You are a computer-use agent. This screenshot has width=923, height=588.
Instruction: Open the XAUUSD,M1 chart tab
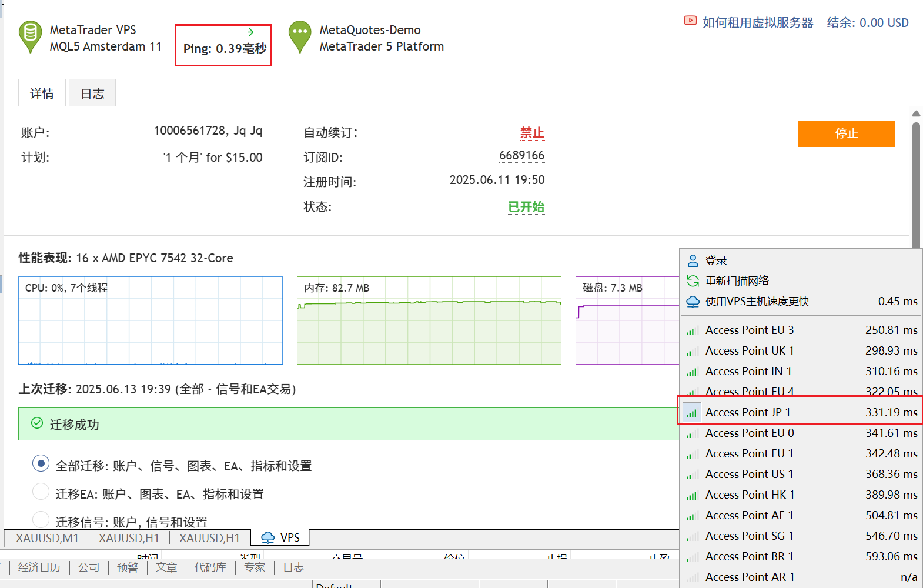coord(47,538)
